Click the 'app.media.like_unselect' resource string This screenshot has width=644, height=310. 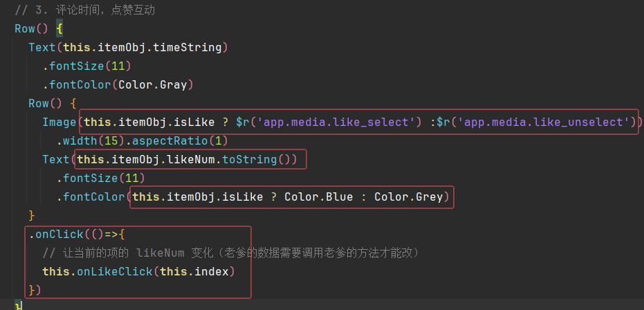[543, 122]
